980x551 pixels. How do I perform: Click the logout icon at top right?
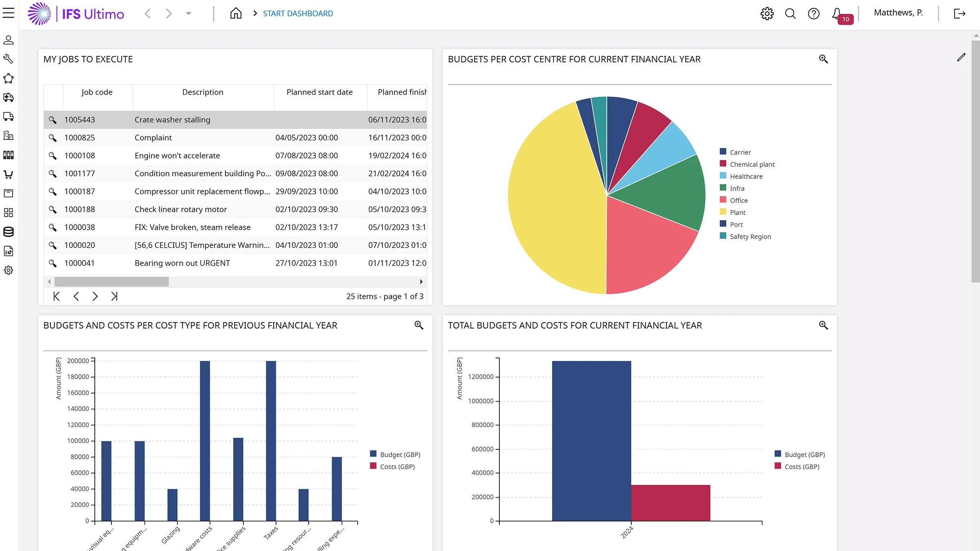tap(959, 13)
